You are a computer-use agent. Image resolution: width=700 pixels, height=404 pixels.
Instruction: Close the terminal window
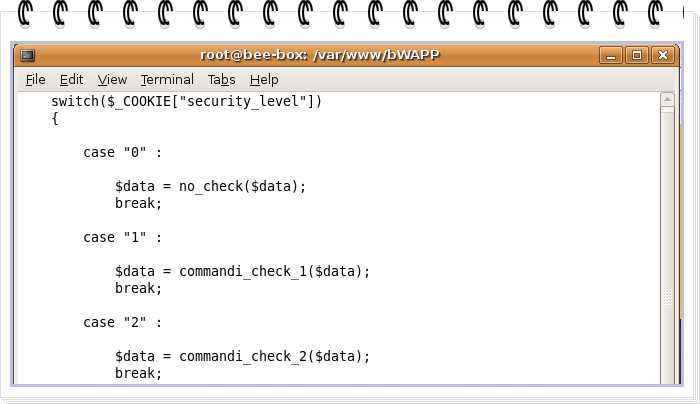point(663,55)
